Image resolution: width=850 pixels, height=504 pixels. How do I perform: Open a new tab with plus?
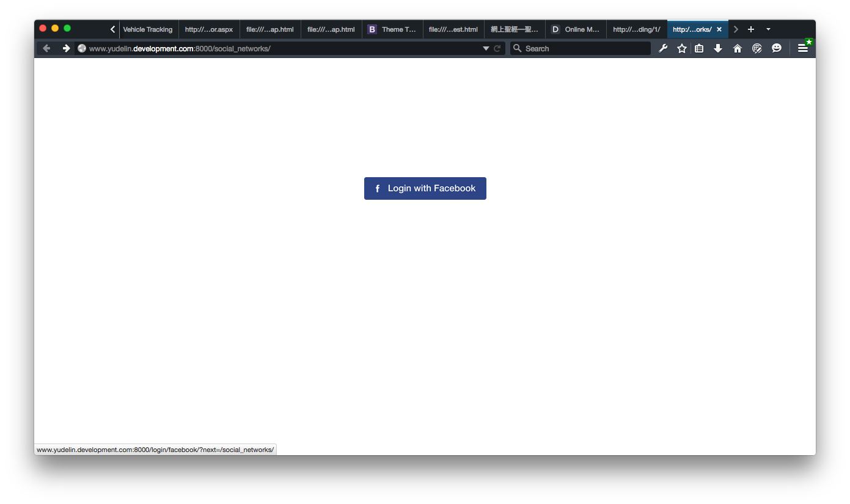[x=751, y=29]
